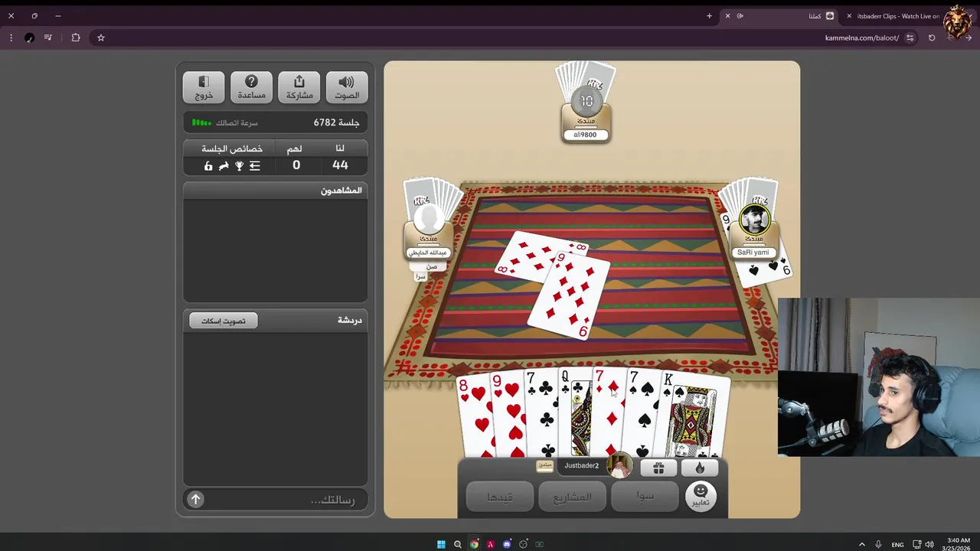Open the site settings tune icon
The height and width of the screenshot is (551, 980).
(x=910, y=37)
